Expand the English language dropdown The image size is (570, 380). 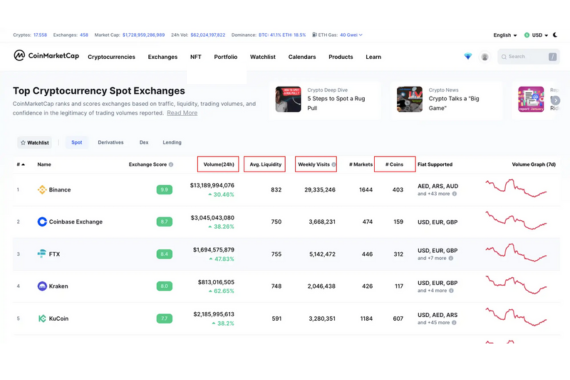point(505,35)
